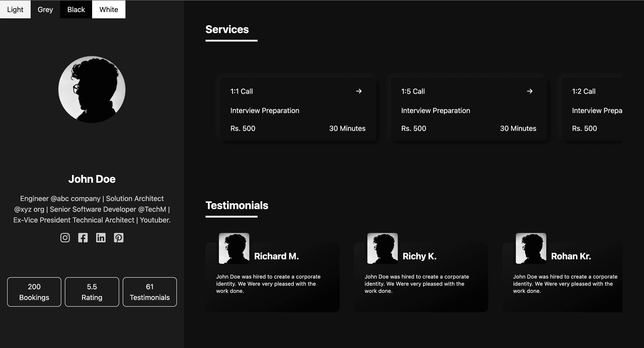
Task: Click John Doe's round profile picture
Action: 92,90
